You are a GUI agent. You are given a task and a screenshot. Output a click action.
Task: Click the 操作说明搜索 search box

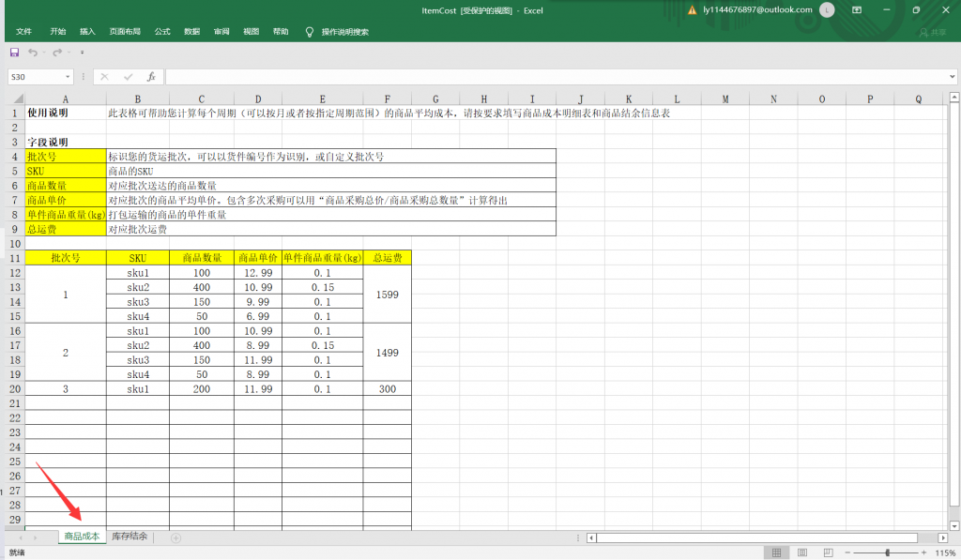(345, 32)
